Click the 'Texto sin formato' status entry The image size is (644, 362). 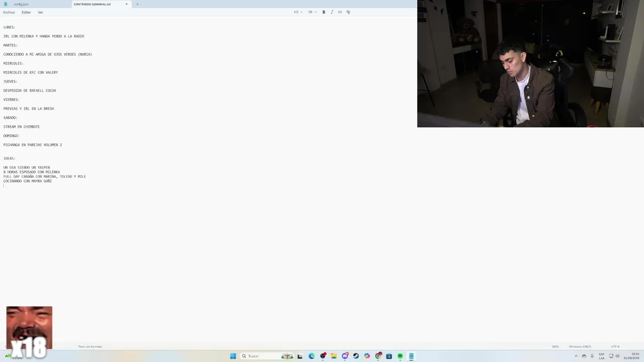click(90, 346)
